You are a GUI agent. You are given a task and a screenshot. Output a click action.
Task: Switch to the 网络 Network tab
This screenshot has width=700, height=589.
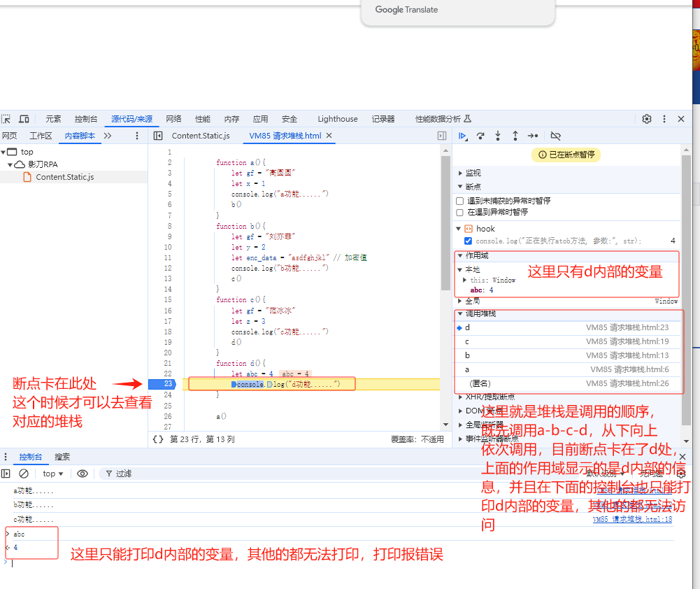pyautogui.click(x=173, y=119)
